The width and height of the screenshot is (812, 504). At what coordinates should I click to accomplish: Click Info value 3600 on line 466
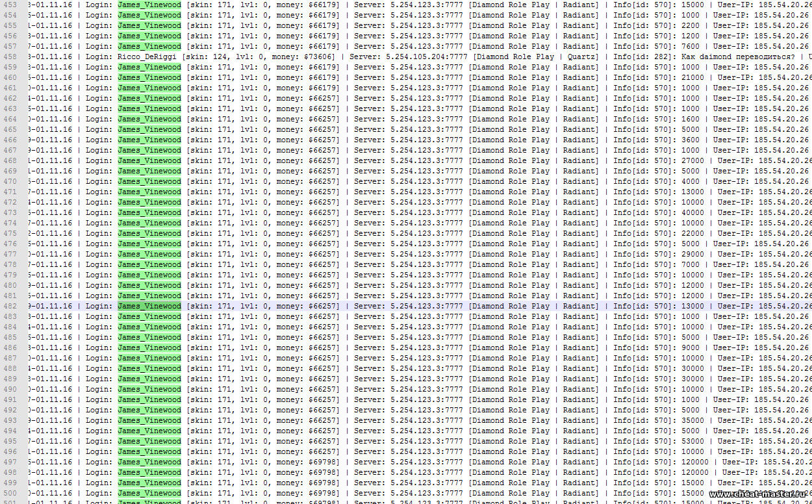click(x=690, y=140)
